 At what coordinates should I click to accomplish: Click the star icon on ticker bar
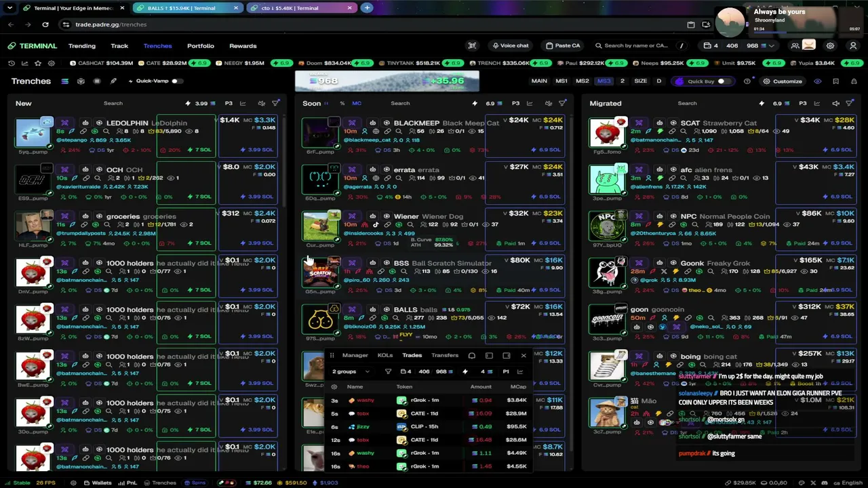(38, 63)
